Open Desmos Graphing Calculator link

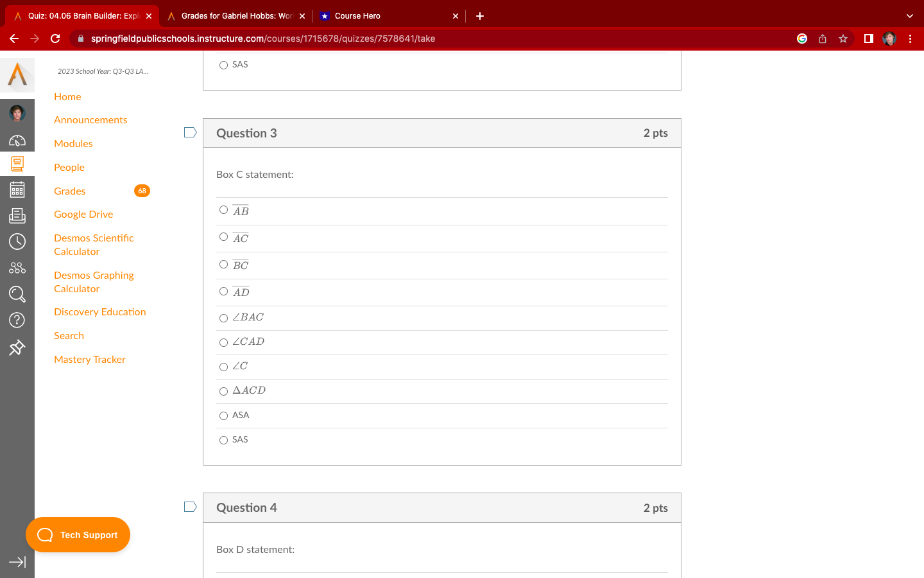[x=94, y=282]
